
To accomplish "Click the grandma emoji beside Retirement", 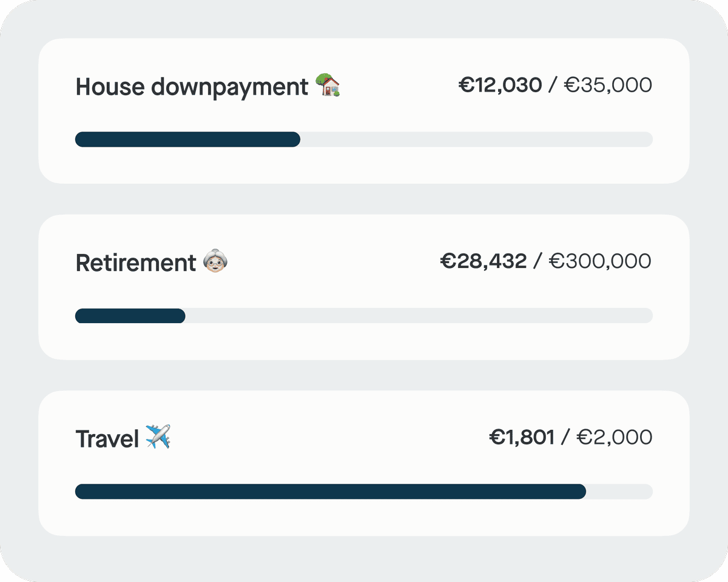I will pyautogui.click(x=215, y=262).
